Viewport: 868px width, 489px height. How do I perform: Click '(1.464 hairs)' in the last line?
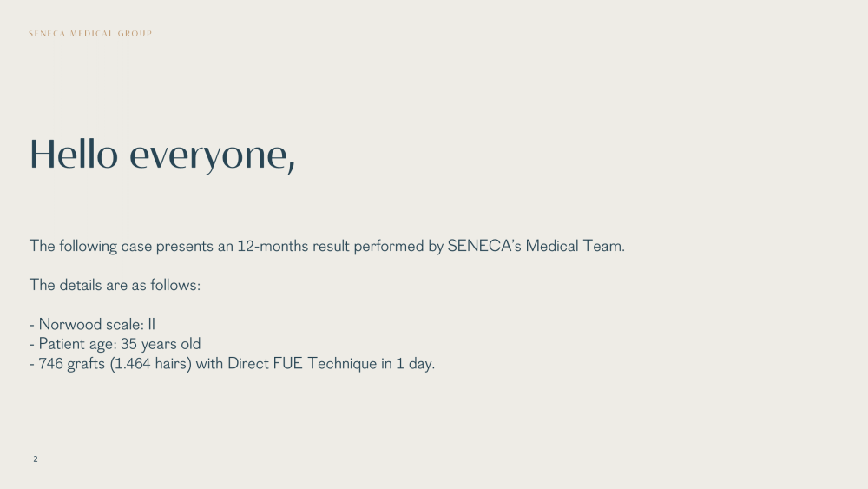(150, 364)
